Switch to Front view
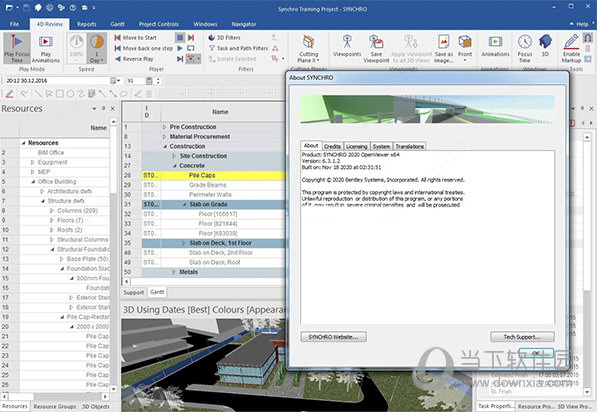The width and height of the screenshot is (597, 412). [465, 48]
